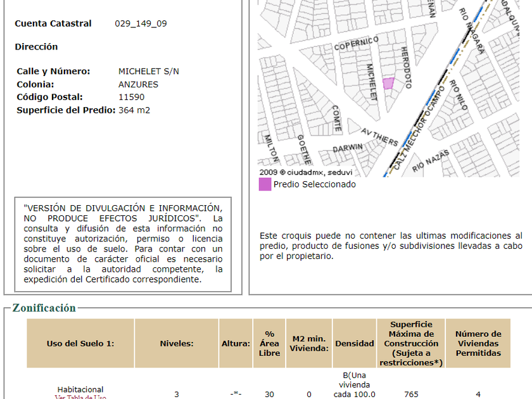Click the Superficie del Predio value 364 m2
This screenshot has height=399, width=532.
134,110
